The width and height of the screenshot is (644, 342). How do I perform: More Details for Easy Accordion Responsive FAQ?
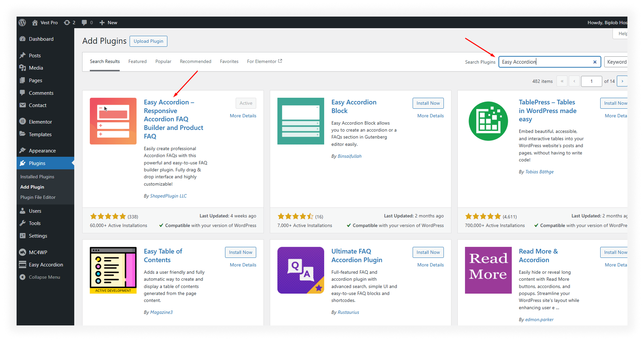click(243, 116)
